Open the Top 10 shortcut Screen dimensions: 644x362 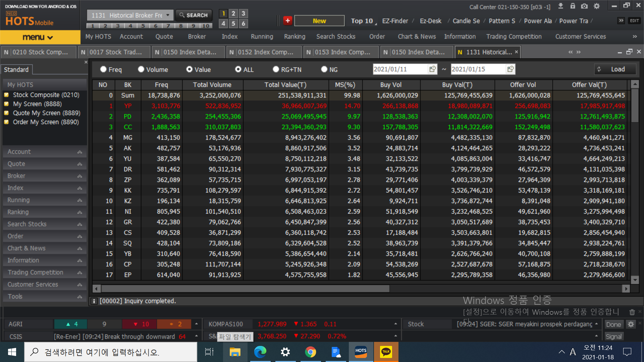coord(362,21)
